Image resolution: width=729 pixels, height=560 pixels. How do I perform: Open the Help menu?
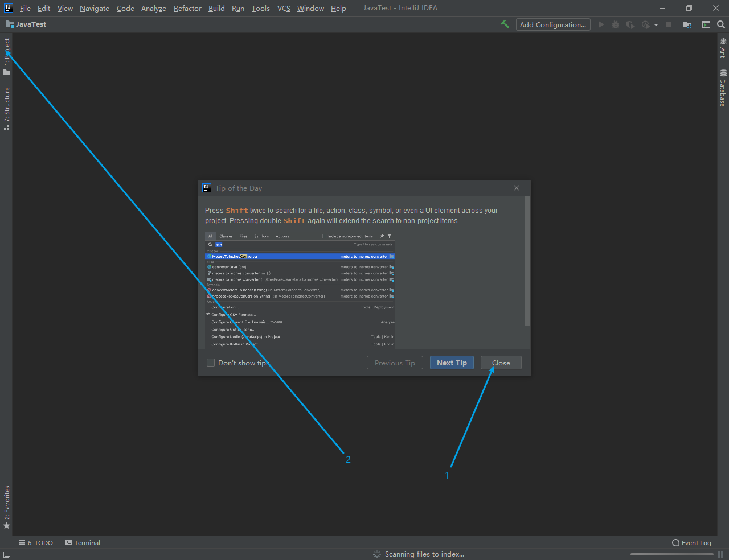338,9
